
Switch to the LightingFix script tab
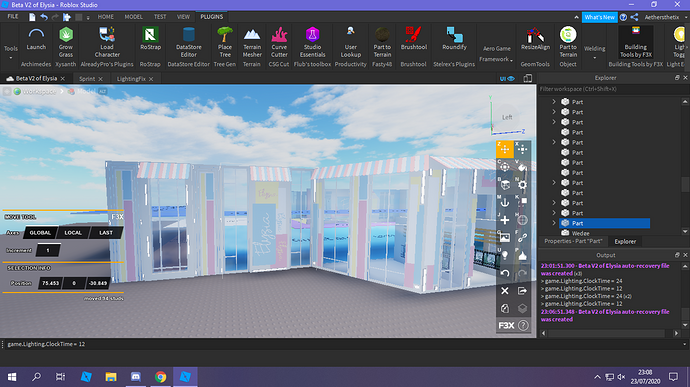(x=131, y=79)
